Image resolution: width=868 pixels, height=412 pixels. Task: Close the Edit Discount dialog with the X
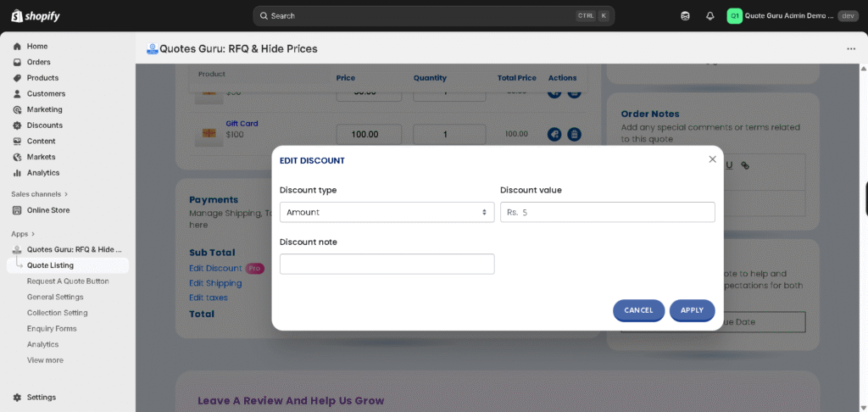[712, 159]
